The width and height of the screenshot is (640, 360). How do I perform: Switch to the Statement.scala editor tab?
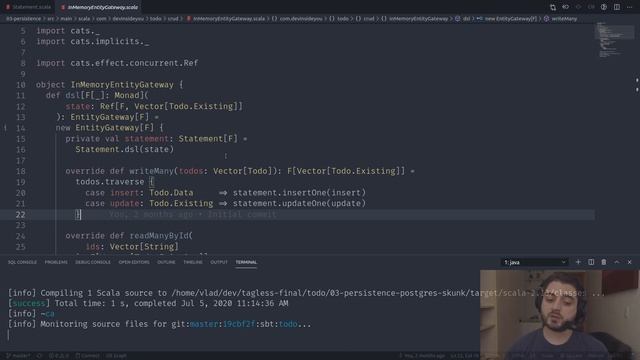pos(28,7)
